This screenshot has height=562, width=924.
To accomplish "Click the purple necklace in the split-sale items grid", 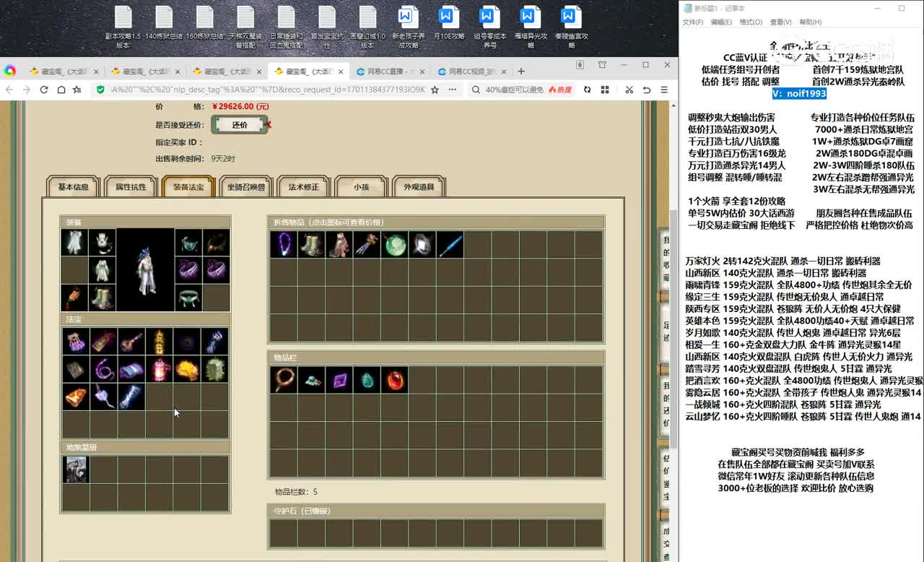I will pyautogui.click(x=284, y=244).
